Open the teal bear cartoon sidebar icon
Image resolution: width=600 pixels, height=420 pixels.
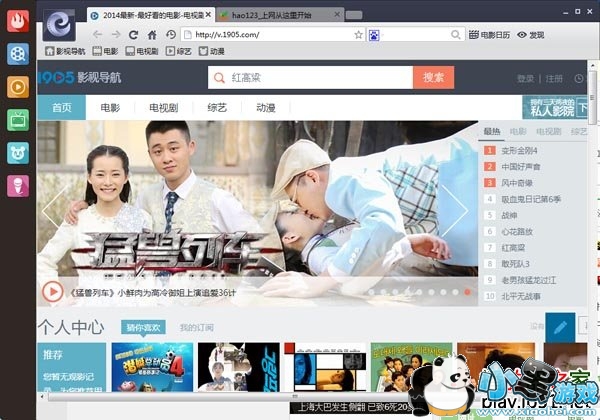(x=18, y=153)
